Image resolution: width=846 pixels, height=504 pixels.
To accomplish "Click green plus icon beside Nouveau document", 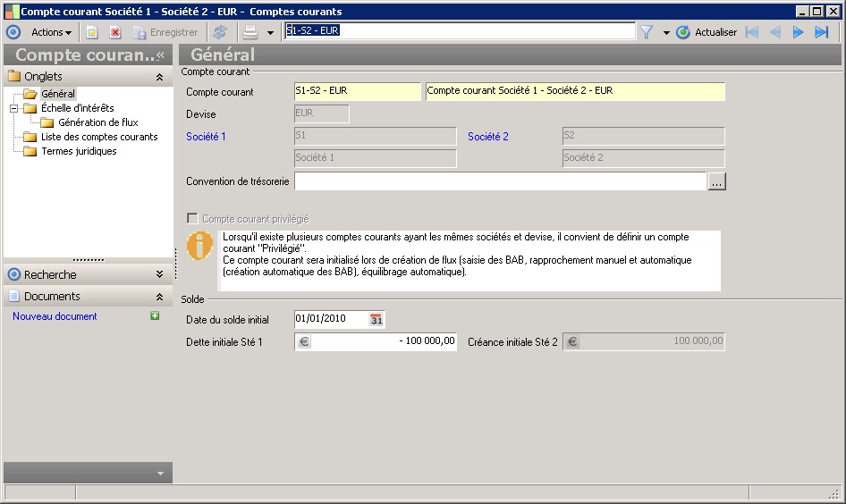I will click(155, 316).
